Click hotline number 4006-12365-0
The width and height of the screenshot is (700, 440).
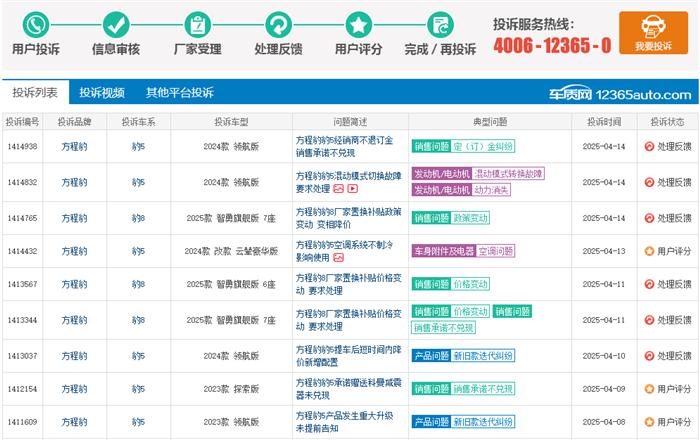click(552, 45)
